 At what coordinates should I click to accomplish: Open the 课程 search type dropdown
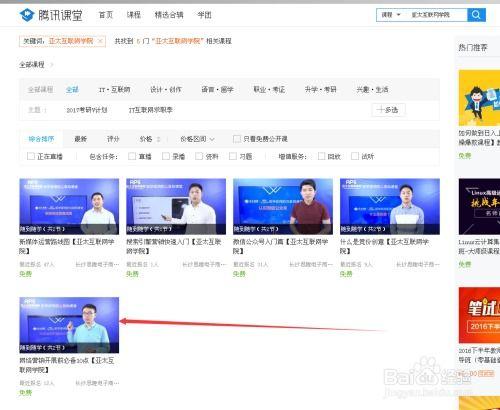tap(391, 15)
